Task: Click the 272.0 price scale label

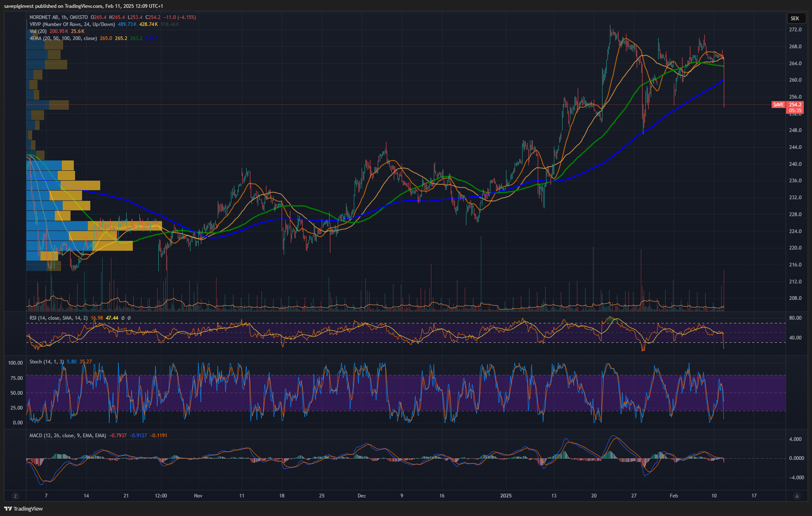Action: point(795,30)
